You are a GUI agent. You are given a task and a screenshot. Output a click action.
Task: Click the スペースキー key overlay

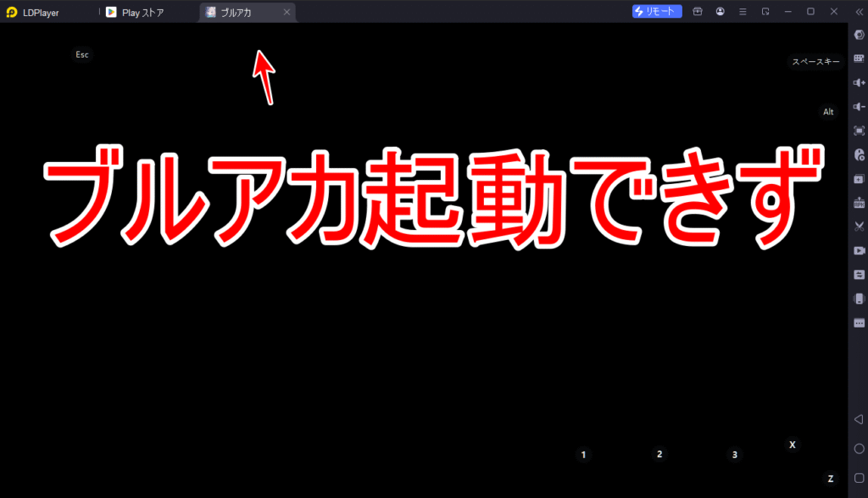tap(815, 61)
